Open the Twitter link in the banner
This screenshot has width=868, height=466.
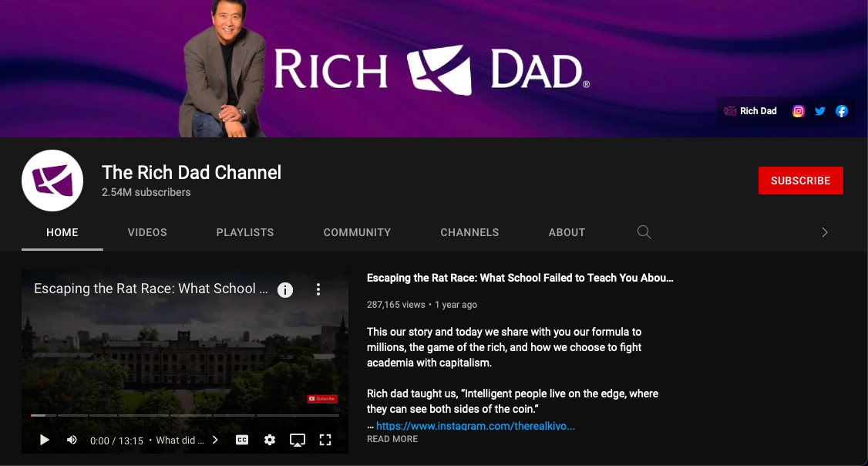(820, 111)
